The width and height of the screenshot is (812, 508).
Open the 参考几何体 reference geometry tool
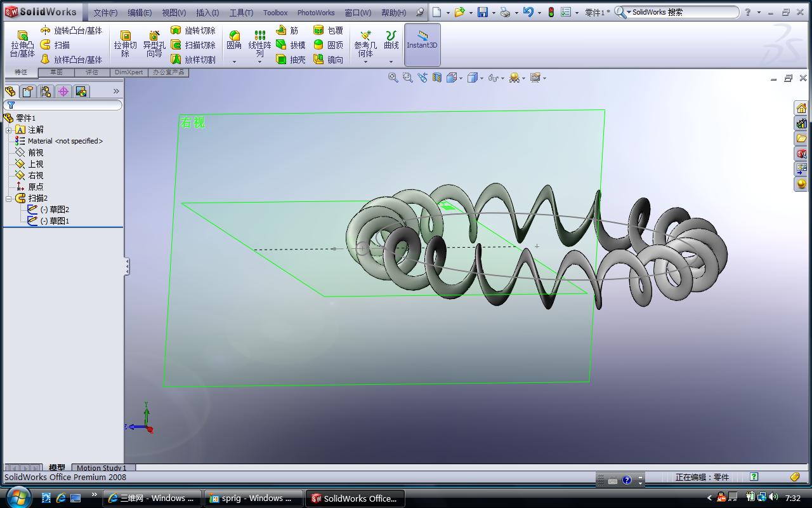[365, 44]
